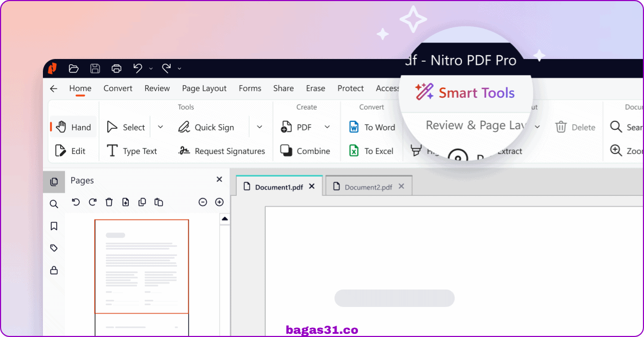The width and height of the screenshot is (644, 337).
Task: Click the copy pages icon in Pages panel
Action: (142, 202)
